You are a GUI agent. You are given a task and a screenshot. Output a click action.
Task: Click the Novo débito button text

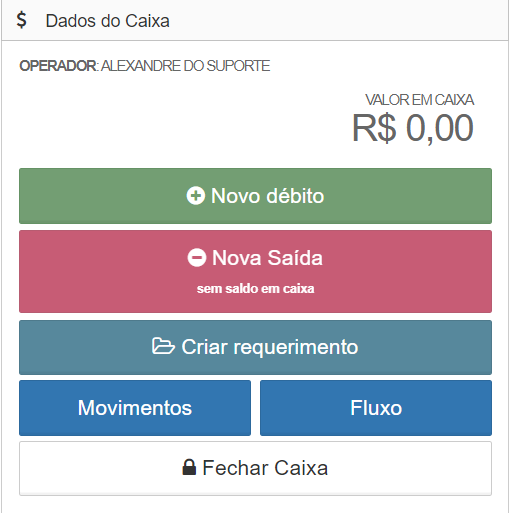267,196
